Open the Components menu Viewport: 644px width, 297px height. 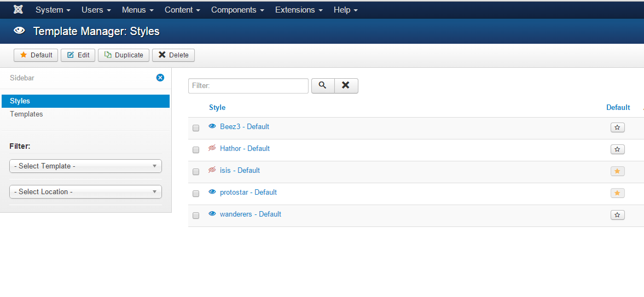click(237, 10)
